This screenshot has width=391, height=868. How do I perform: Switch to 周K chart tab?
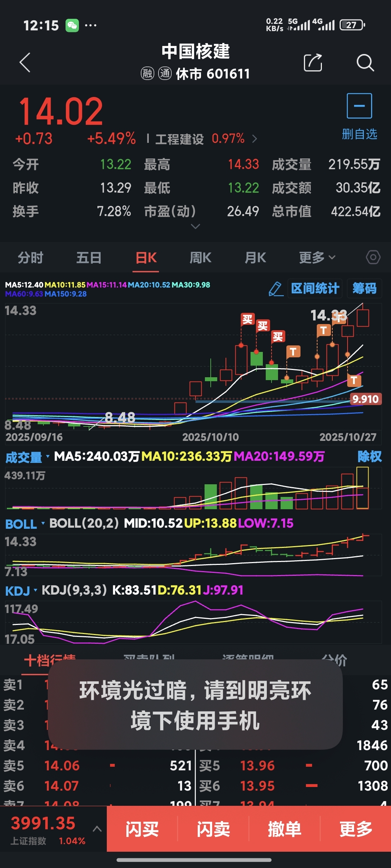[x=201, y=258]
